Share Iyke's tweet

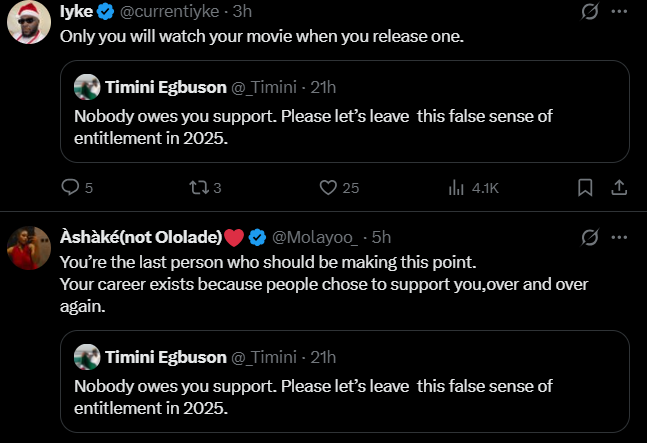[x=618, y=187]
